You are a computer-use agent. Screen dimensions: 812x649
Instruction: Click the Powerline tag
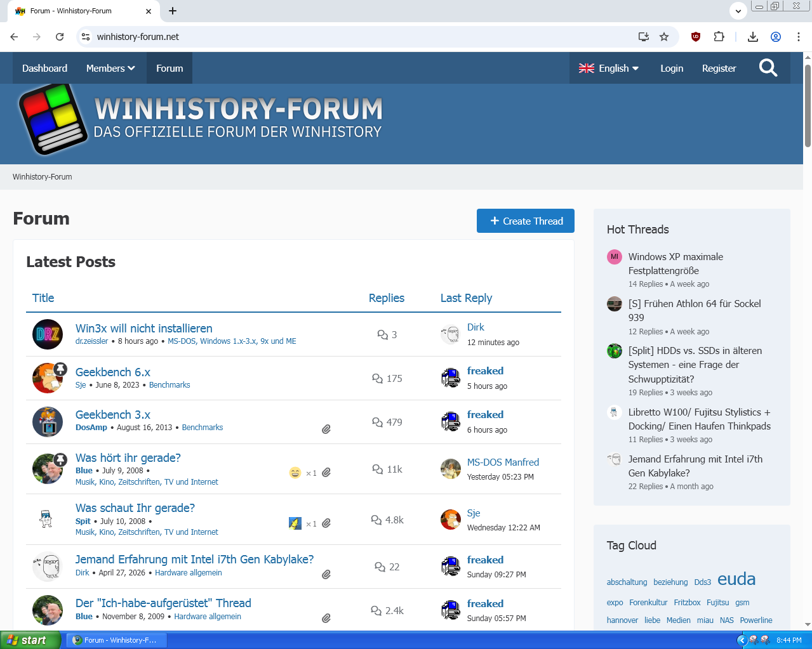[756, 620]
